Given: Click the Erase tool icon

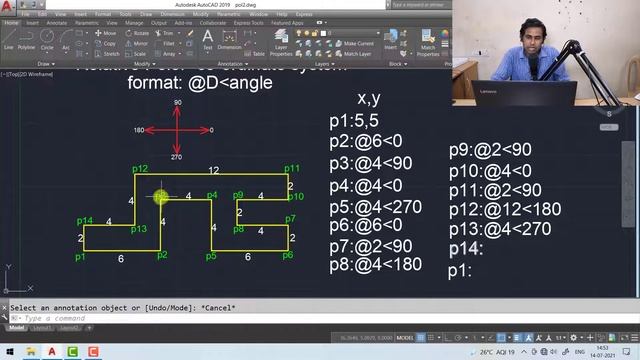Looking at the screenshot, I should point(190,33).
